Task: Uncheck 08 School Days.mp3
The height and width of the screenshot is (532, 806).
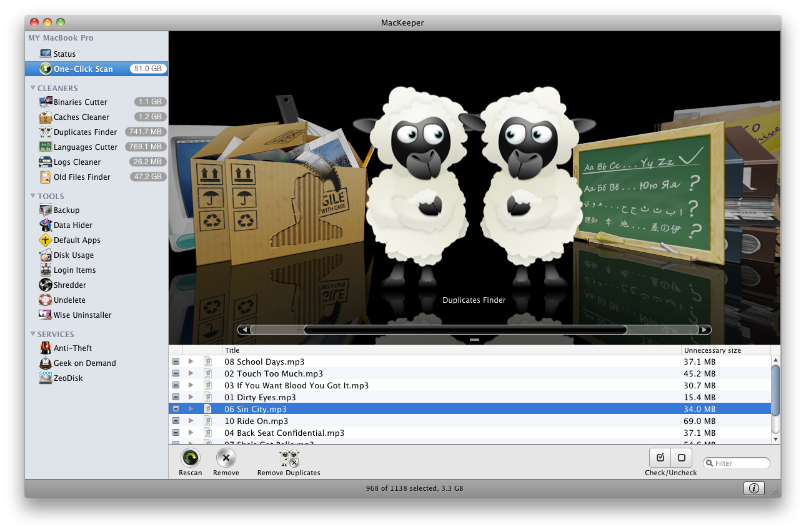Action: 176,361
